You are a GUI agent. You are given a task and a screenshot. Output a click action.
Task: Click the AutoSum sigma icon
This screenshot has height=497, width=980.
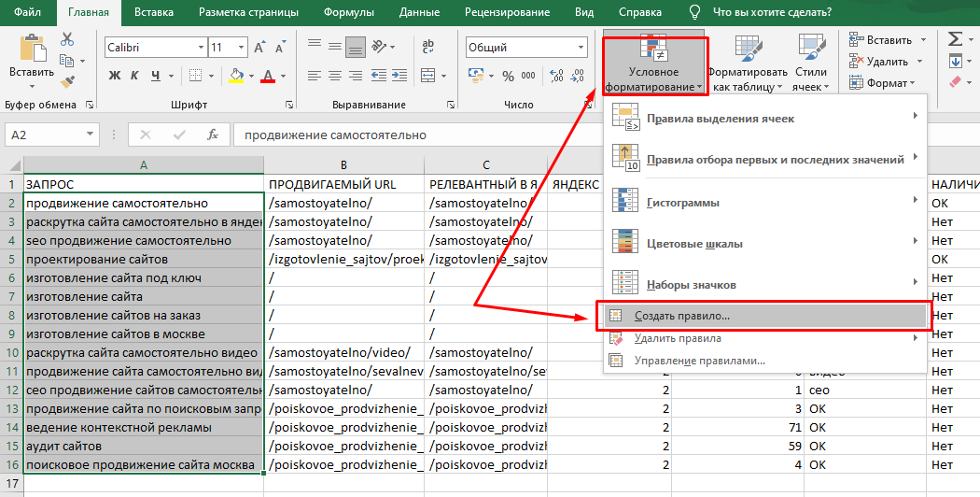tap(955, 39)
